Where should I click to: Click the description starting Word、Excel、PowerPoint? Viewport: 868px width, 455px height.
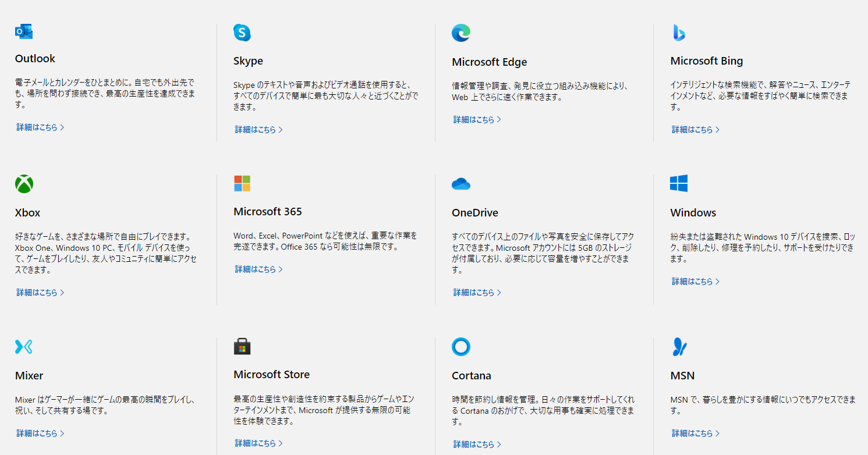click(325, 241)
